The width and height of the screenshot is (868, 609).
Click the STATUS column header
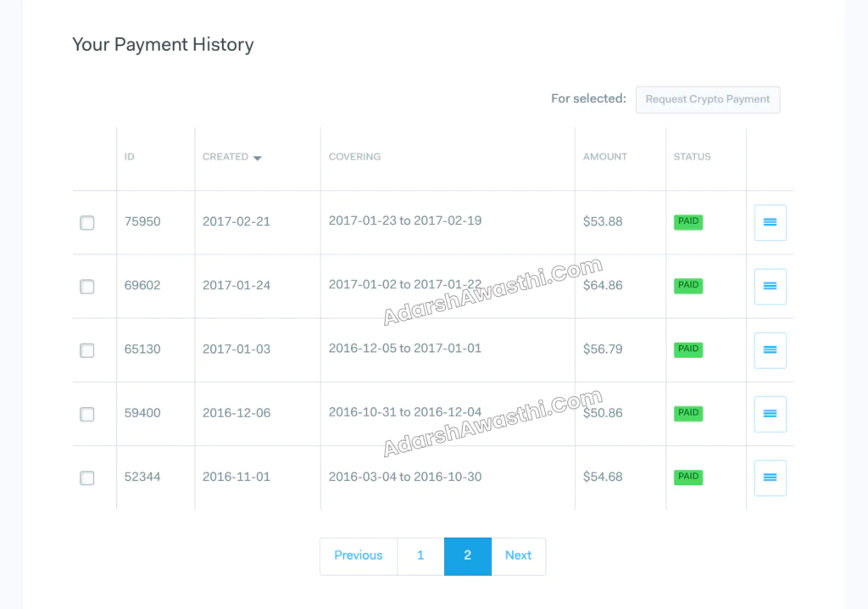tap(692, 157)
